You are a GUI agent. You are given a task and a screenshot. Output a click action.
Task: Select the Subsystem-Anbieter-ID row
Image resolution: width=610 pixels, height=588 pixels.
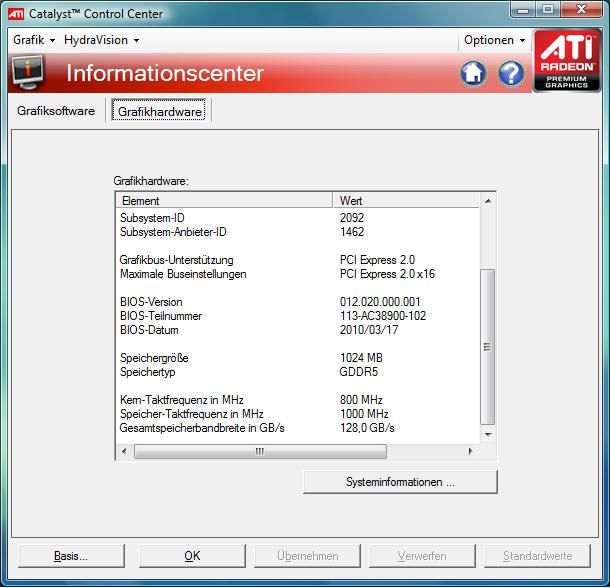(298, 232)
